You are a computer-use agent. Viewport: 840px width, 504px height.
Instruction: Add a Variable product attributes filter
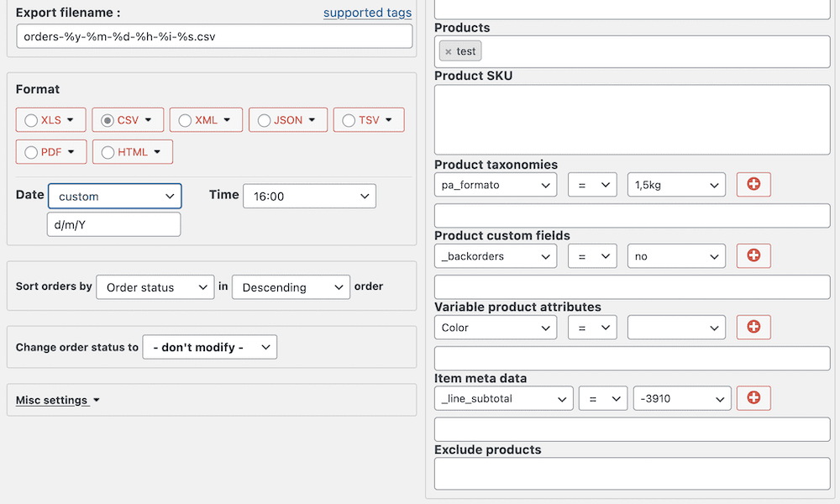click(x=753, y=327)
